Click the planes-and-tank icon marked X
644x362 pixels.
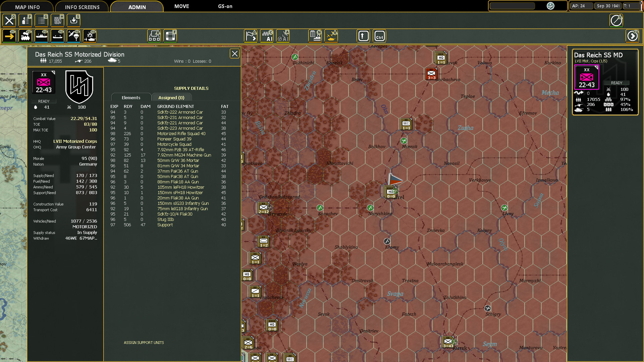331,36
